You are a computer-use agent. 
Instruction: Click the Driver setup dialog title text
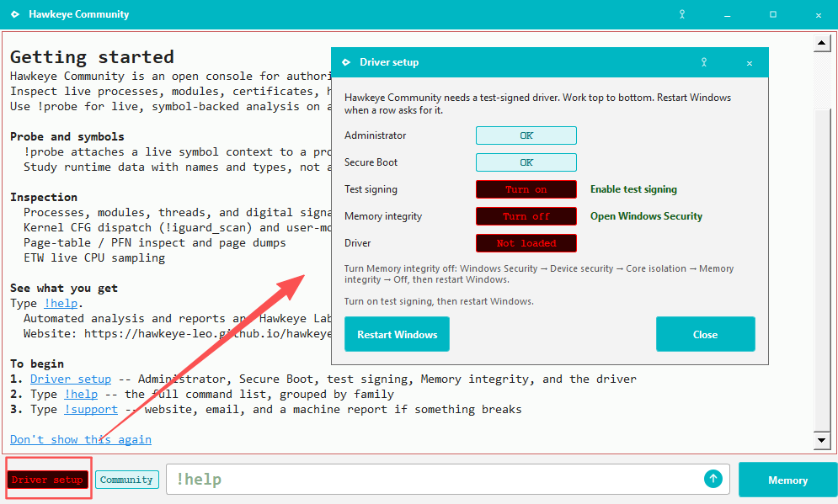(x=389, y=62)
